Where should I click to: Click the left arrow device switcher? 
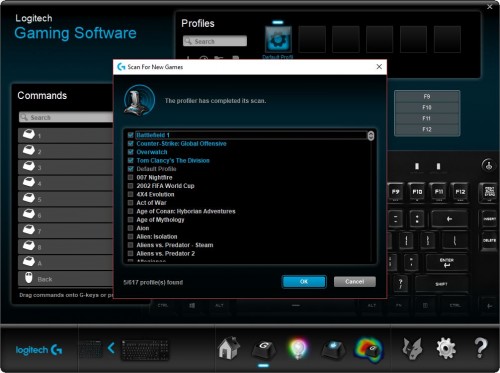[x=111, y=348]
